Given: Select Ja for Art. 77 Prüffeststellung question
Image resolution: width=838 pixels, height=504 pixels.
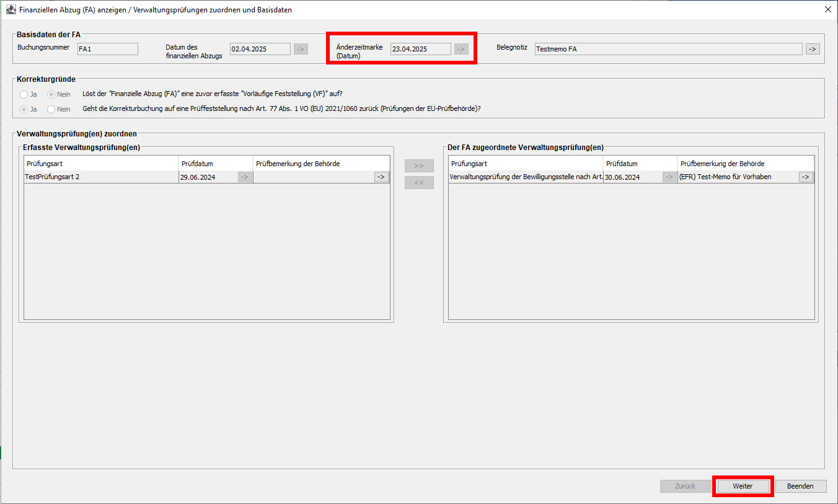Looking at the screenshot, I should (x=24, y=109).
